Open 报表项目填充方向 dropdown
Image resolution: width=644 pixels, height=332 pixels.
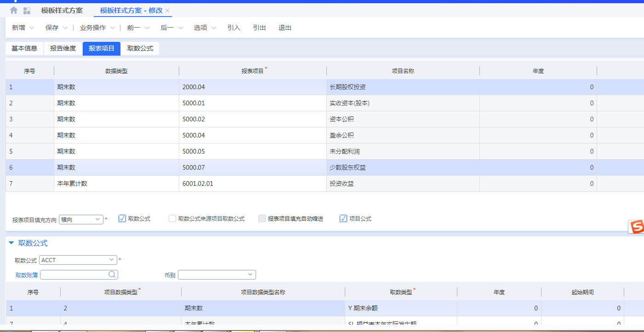point(98,219)
